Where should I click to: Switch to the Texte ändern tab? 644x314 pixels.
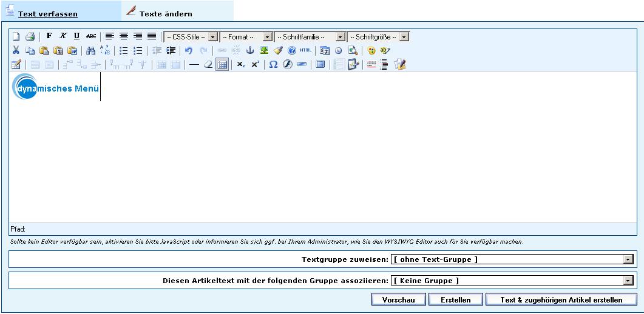[x=165, y=13]
